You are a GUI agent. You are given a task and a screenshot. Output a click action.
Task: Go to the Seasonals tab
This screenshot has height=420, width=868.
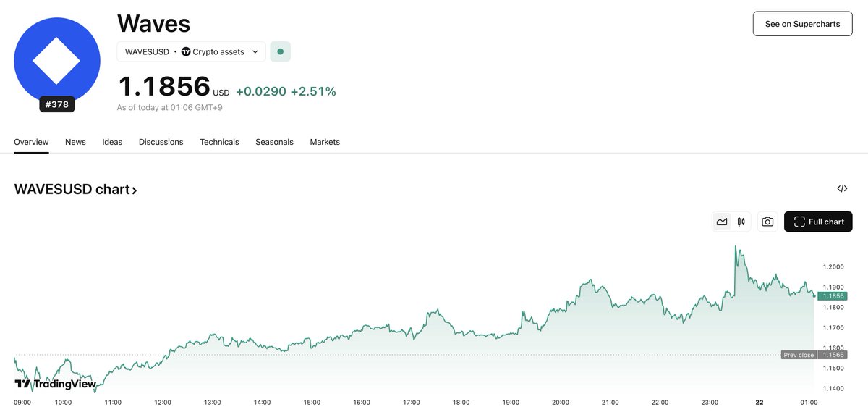[274, 142]
